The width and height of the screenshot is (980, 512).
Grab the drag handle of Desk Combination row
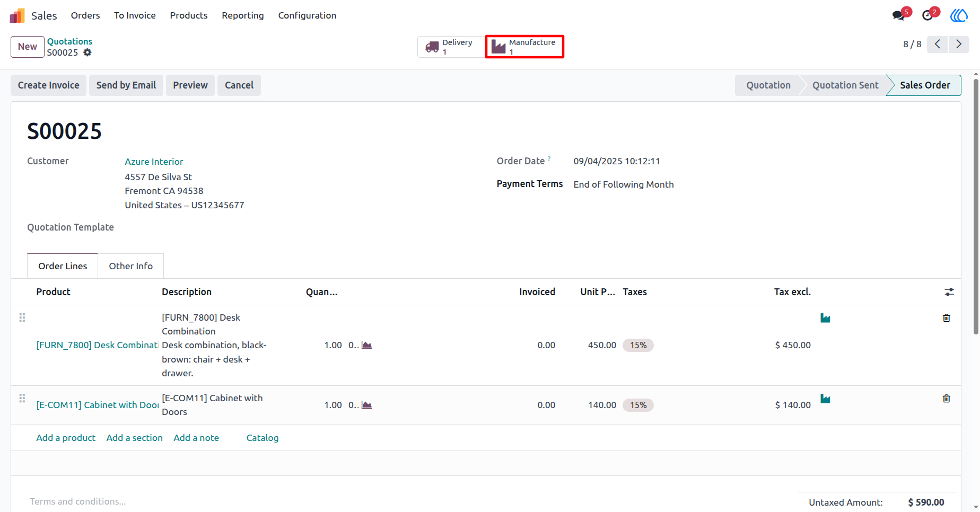(x=22, y=317)
